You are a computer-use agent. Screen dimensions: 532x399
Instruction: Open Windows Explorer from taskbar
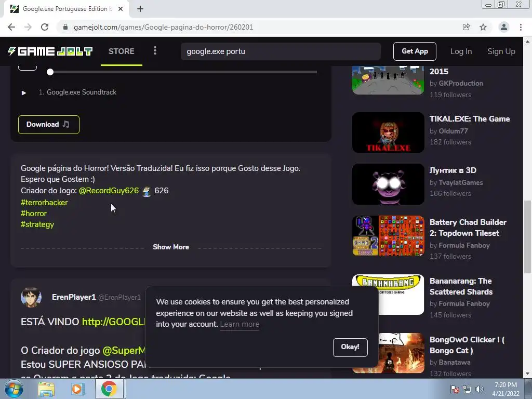(46, 389)
